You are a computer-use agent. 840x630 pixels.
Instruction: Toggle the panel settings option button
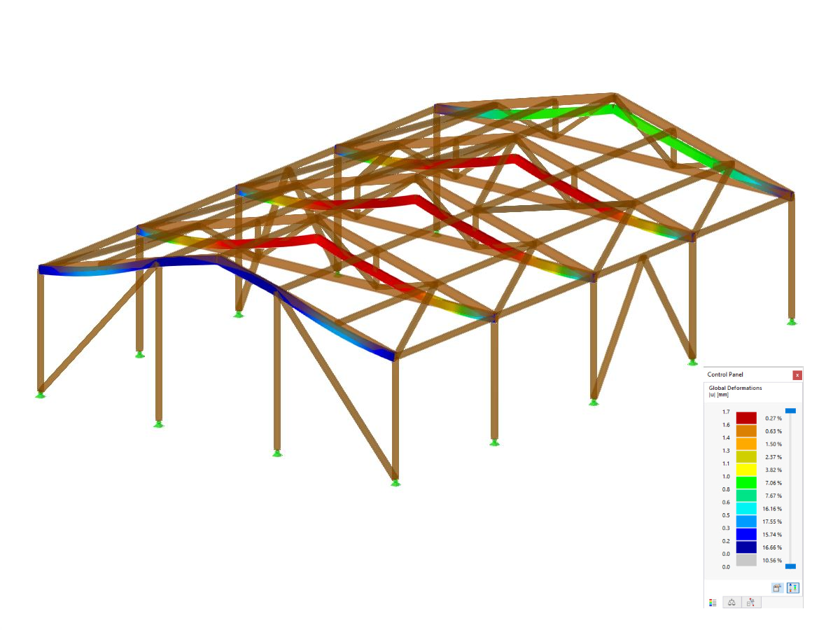776,588
